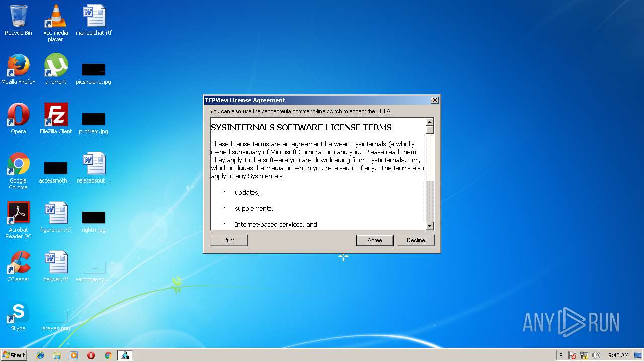Screen dimensions: 644x362
Task: Open the Opera browser shortcut
Action: [x=18, y=119]
